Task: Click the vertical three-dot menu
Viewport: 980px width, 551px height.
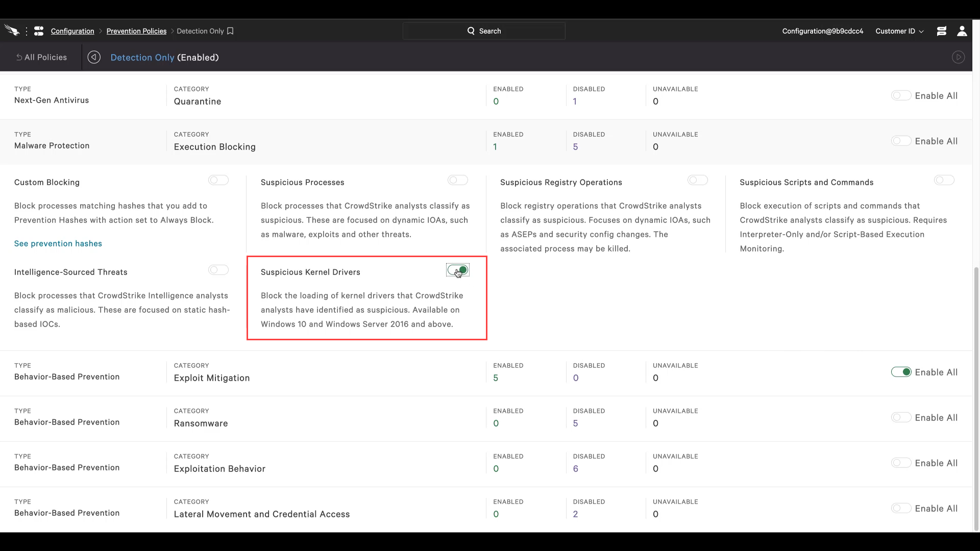Action: pos(27,31)
